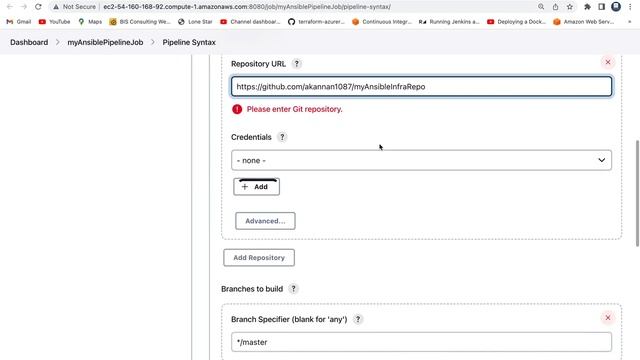This screenshot has width=640, height=360.
Task: Open the Not Secure site info warning
Action: [74, 7]
